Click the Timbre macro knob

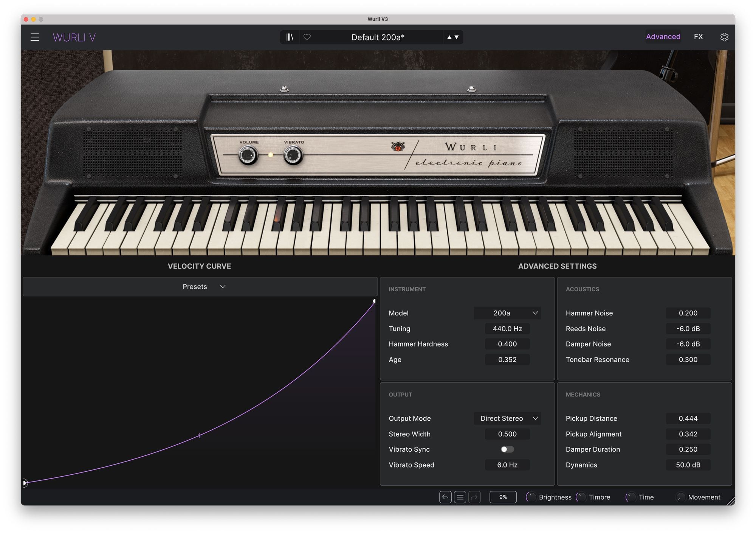[581, 497]
